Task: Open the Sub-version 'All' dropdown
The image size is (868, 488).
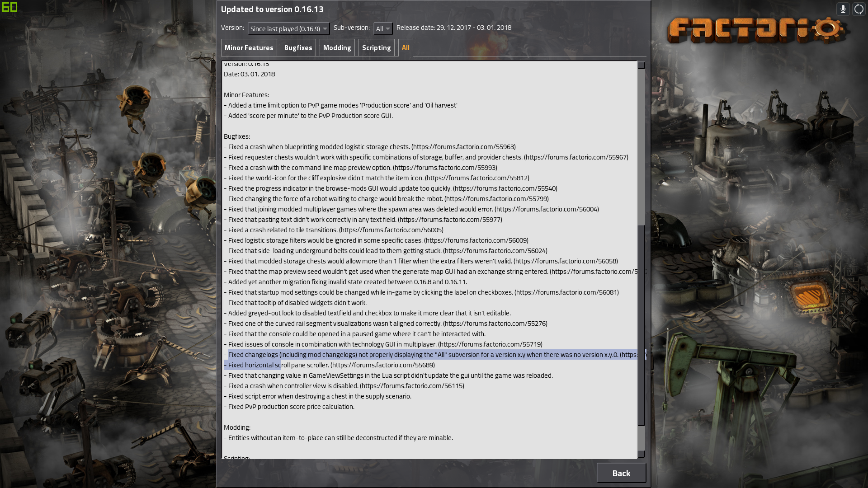Action: (x=383, y=28)
